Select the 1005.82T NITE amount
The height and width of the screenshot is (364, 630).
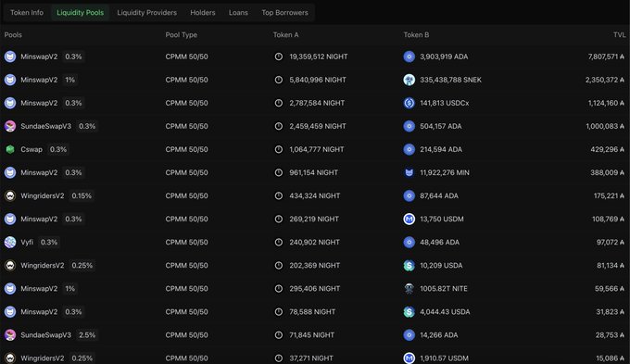click(x=444, y=289)
